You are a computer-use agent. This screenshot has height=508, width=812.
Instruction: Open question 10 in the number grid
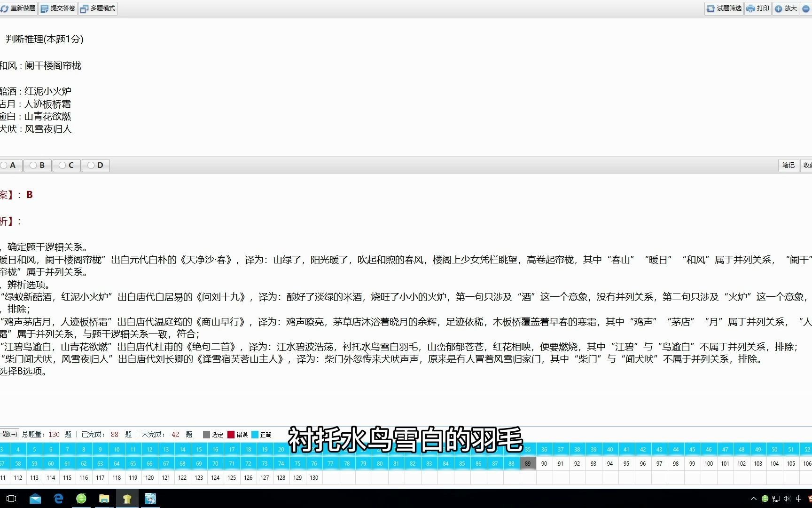117,449
